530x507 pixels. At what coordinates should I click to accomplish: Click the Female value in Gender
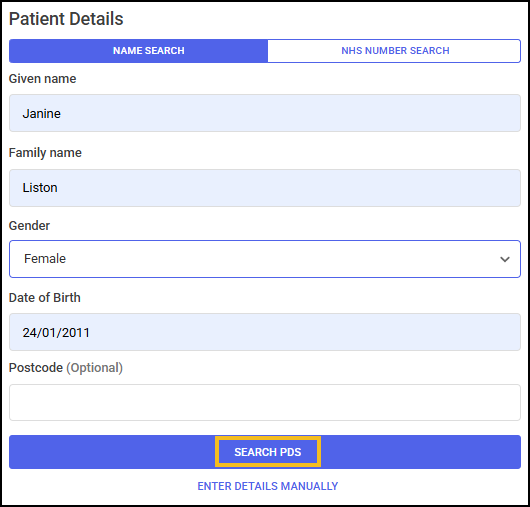[x=45, y=259]
